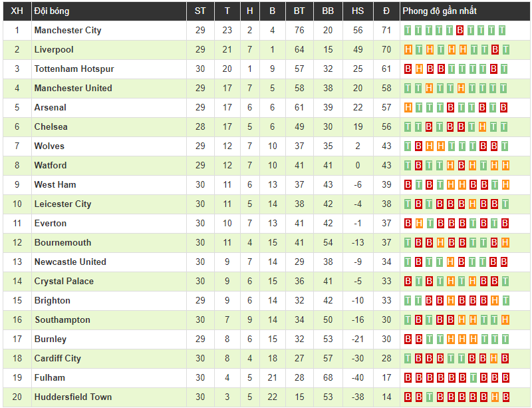Click Chelsea's orange H form badge

(x=483, y=127)
